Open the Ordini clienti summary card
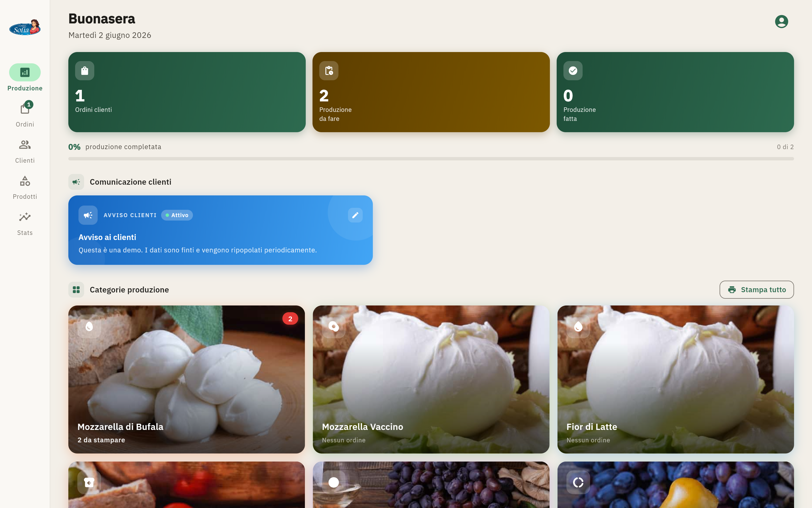This screenshot has width=812, height=508. (x=187, y=92)
